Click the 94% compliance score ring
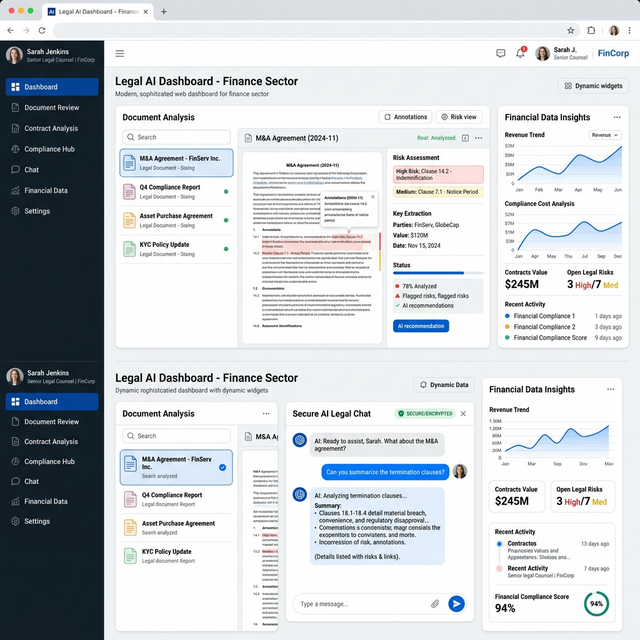The height and width of the screenshot is (640, 640). tap(596, 604)
